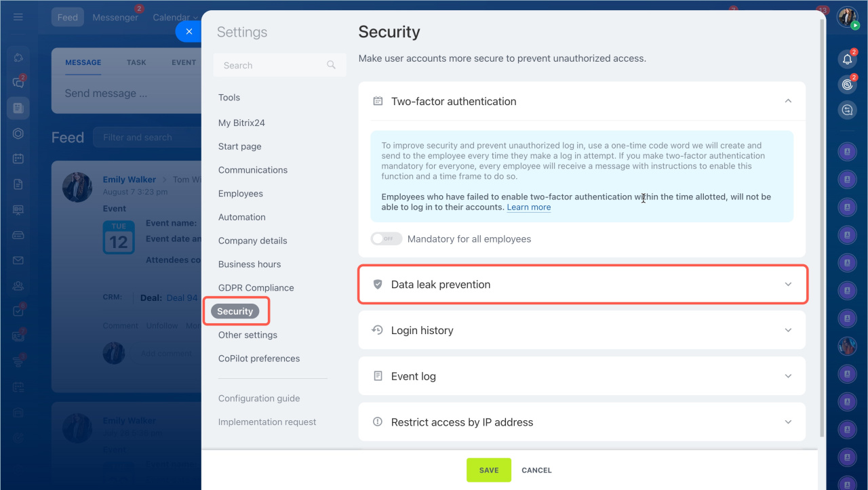
Task: Click the Settings search field
Action: point(279,65)
